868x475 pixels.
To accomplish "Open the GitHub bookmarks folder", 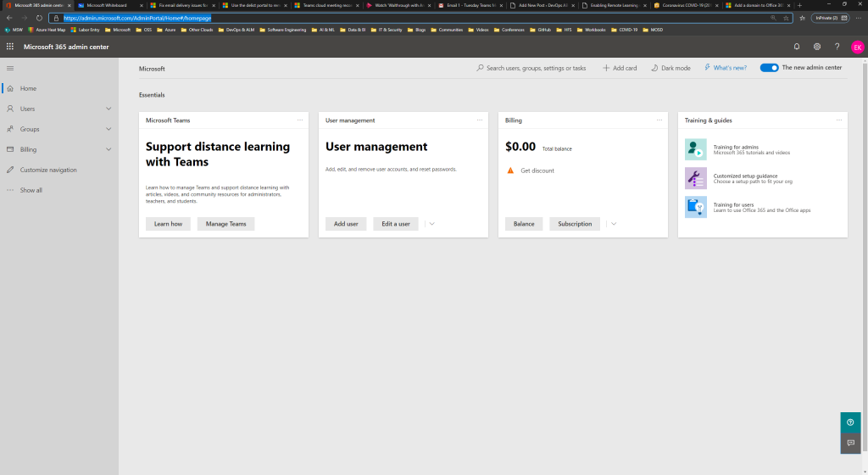I will 540,30.
